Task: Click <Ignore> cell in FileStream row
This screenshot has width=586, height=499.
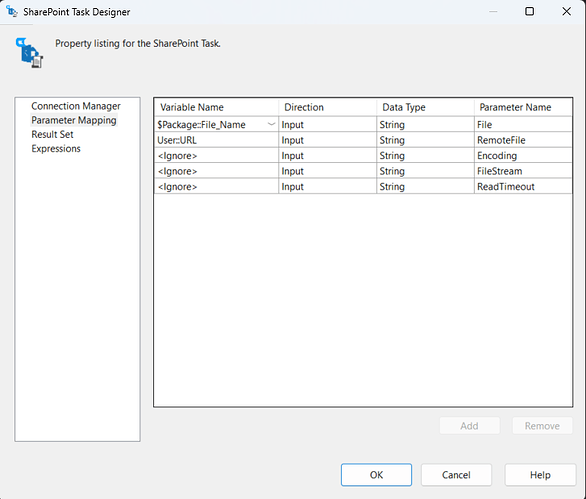Action: (x=216, y=171)
